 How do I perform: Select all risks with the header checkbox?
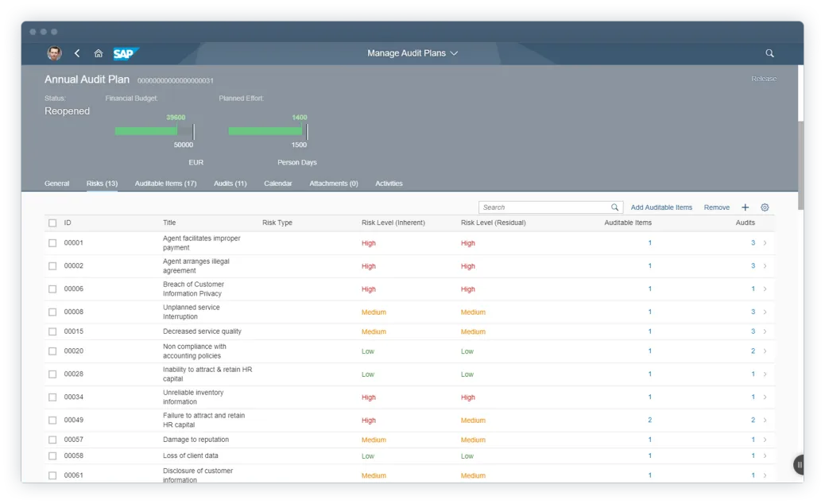(x=52, y=223)
